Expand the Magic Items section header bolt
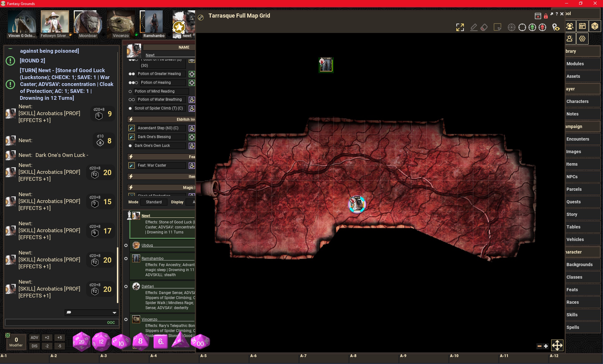 pos(131,188)
